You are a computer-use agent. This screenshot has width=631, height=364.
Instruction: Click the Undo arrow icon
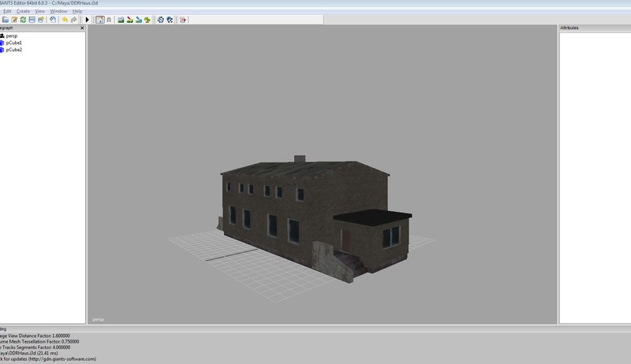coord(65,20)
